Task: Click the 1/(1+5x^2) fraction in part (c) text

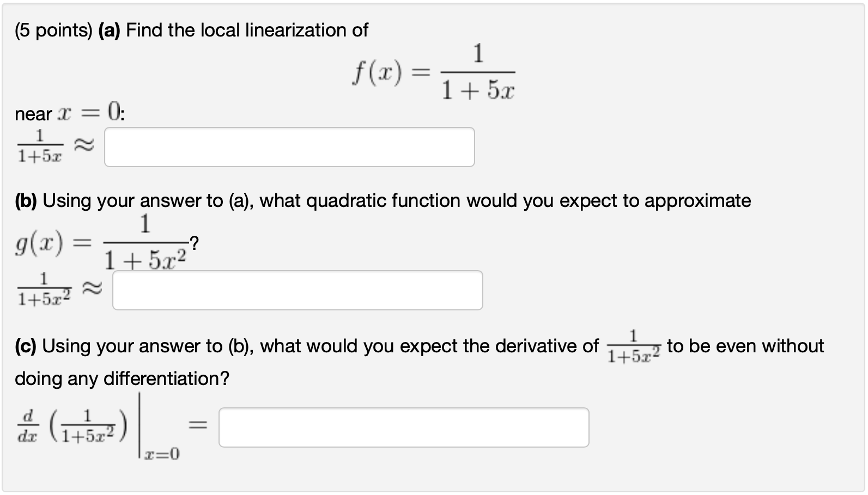Action: pos(633,346)
